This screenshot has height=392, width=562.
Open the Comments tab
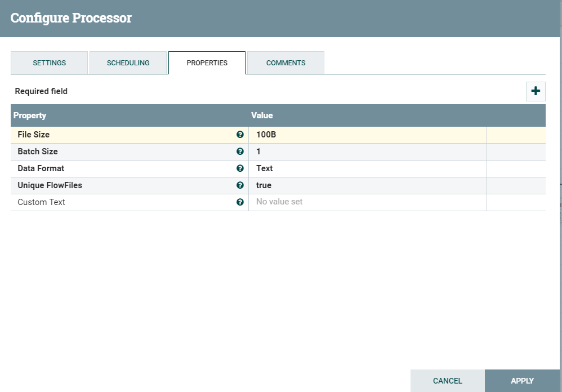click(x=286, y=63)
